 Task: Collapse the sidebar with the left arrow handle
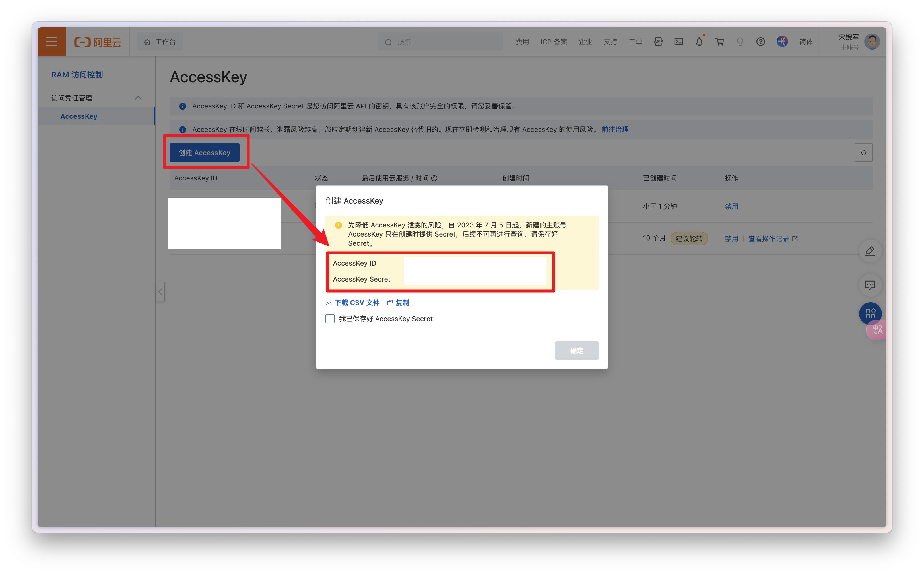pos(160,292)
